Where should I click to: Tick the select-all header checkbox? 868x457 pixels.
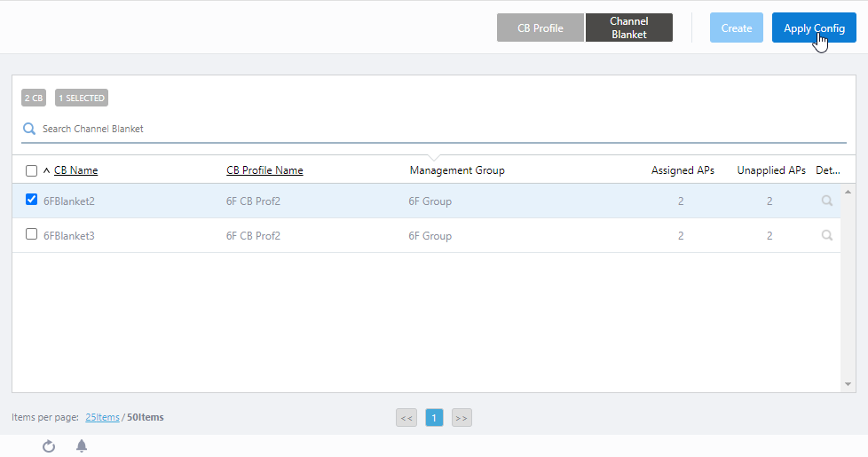click(32, 170)
